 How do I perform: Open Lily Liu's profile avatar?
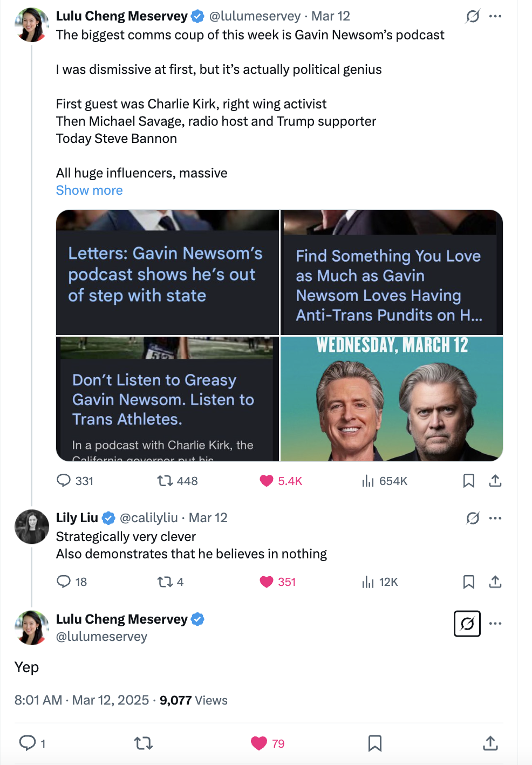pyautogui.click(x=32, y=527)
